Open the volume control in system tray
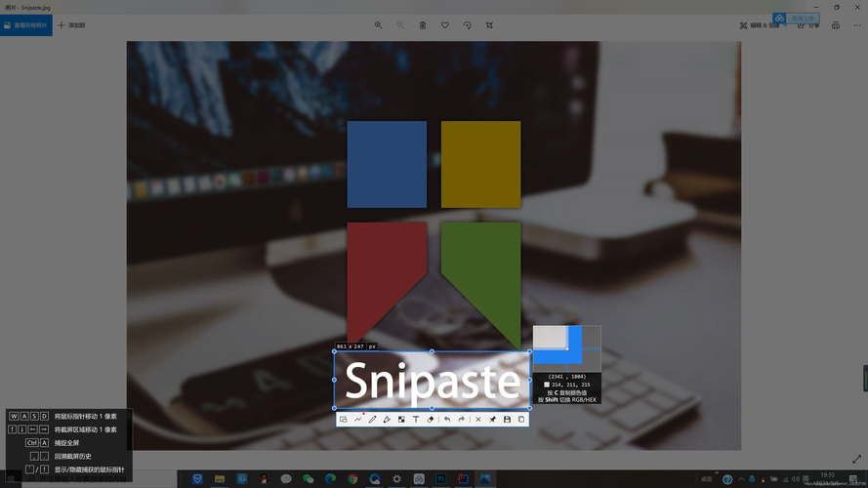Screen dimensions: 868x488 pyautogui.click(x=796, y=479)
